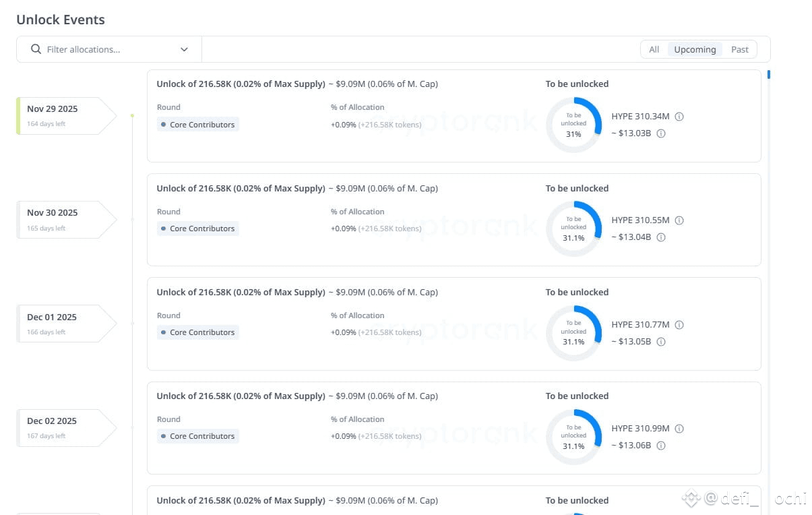Open the Filter allocations dropdown chevron
This screenshot has width=812, height=515.
pos(184,49)
